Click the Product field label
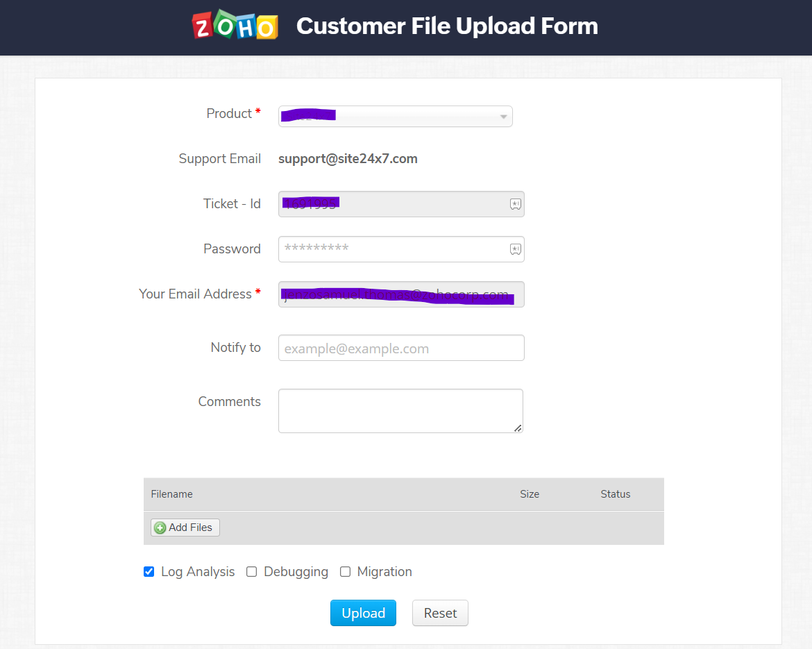Viewport: 812px width, 649px height. pos(229,113)
